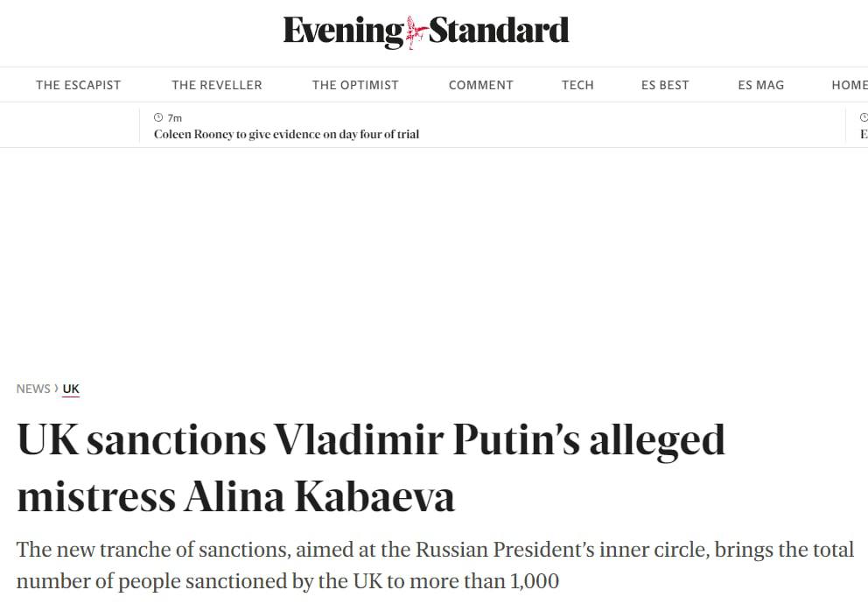Click the UK breadcrumb link

tap(71, 389)
